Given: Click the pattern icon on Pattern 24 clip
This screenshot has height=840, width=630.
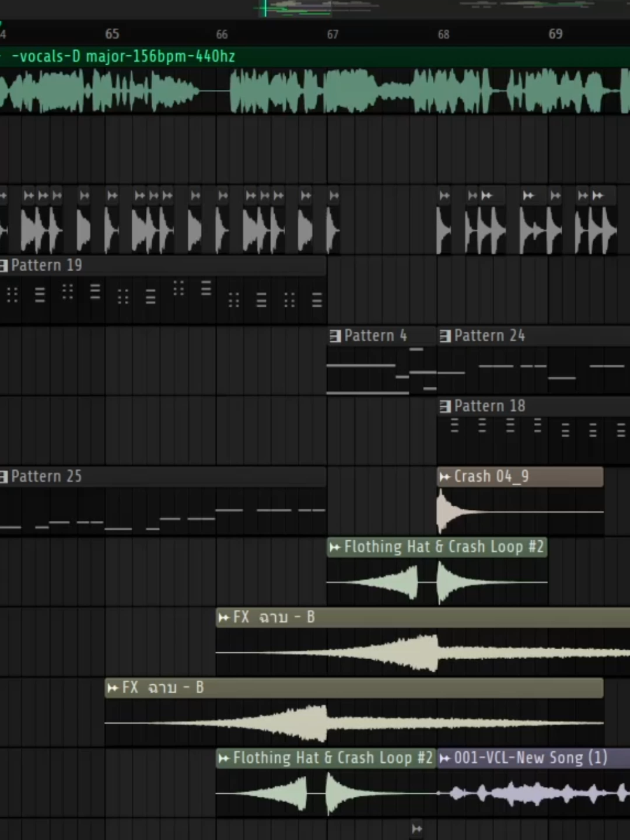Looking at the screenshot, I should pyautogui.click(x=444, y=336).
